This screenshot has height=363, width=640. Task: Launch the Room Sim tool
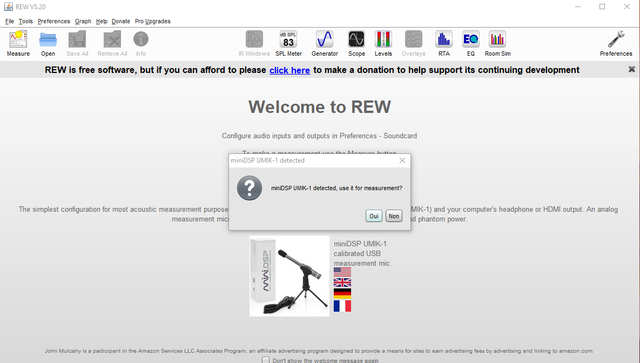pos(498,43)
